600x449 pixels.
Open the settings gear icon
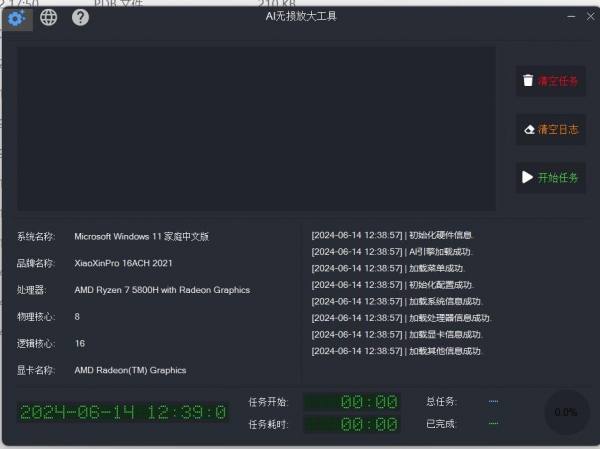17,18
